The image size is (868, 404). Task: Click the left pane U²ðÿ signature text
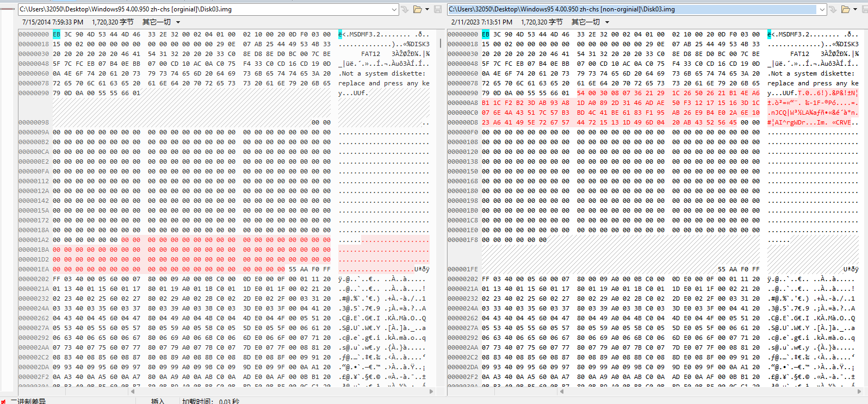point(422,269)
